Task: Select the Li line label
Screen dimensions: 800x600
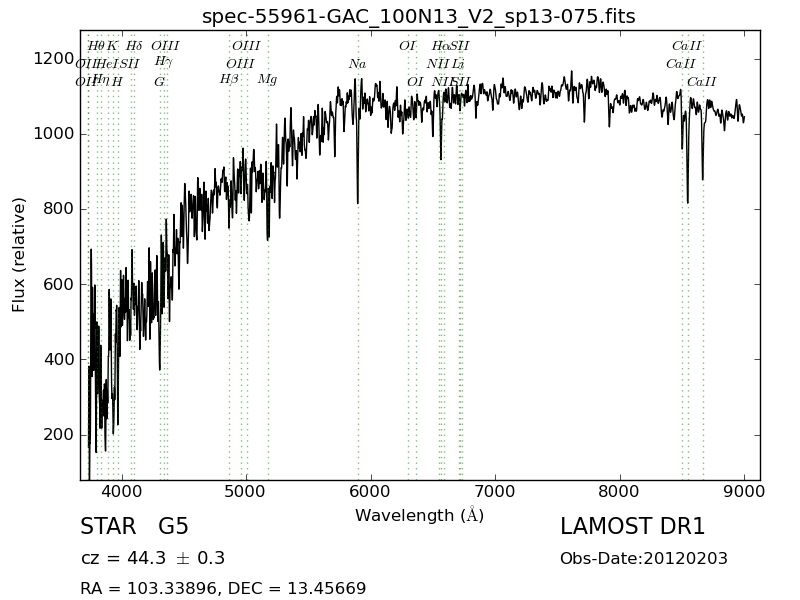Action: coord(458,64)
